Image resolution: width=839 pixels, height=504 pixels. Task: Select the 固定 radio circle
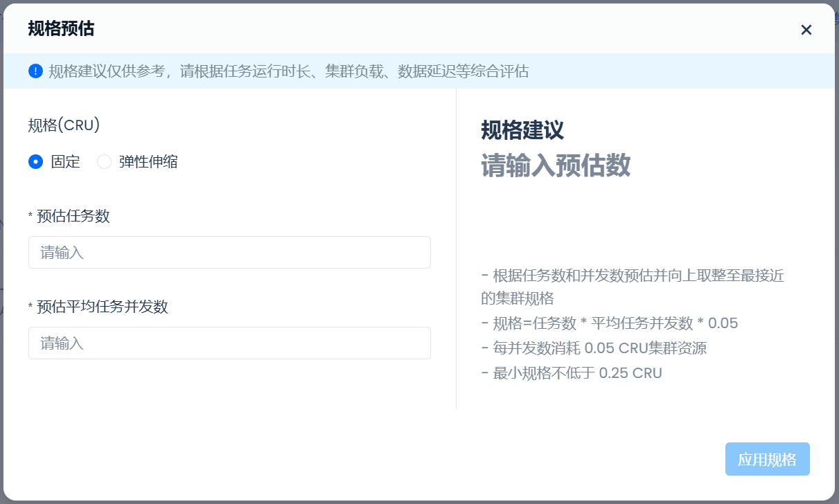[35, 162]
